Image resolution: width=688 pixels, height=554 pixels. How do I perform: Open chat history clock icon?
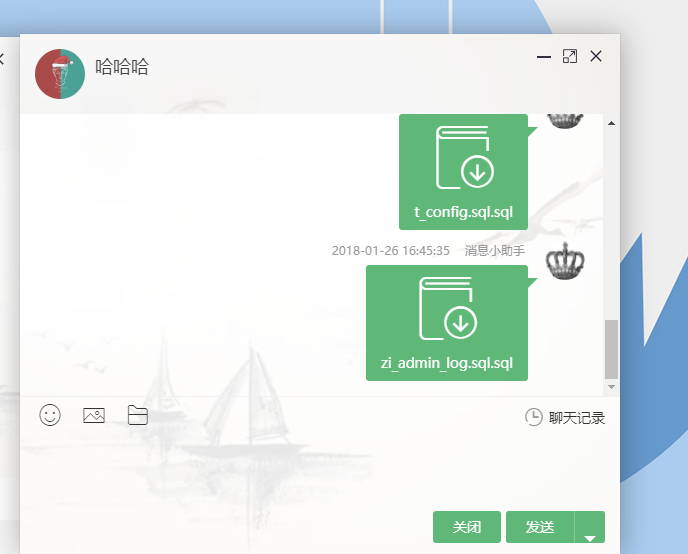tap(534, 417)
